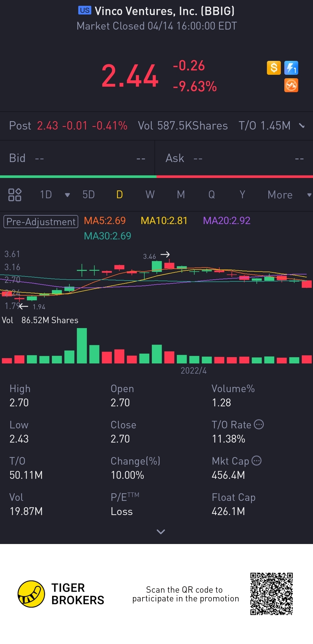Image resolution: width=313 pixels, height=644 pixels.
Task: Open the chart layout grid icon
Action: (x=15, y=195)
